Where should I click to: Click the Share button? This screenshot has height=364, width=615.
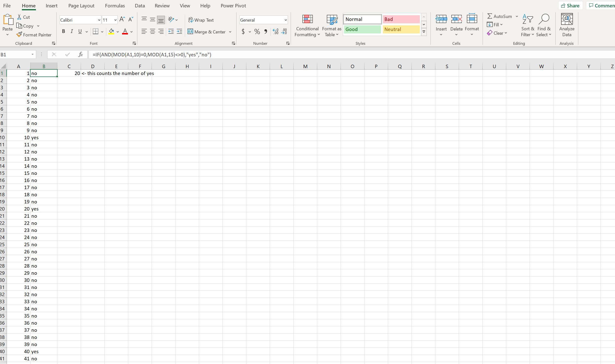[x=570, y=6]
